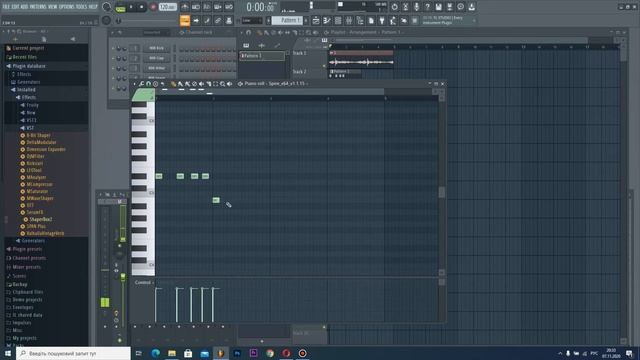Screen dimensions: 640x360
Task: Click the 808 Clap channel button
Action: click(x=156, y=58)
